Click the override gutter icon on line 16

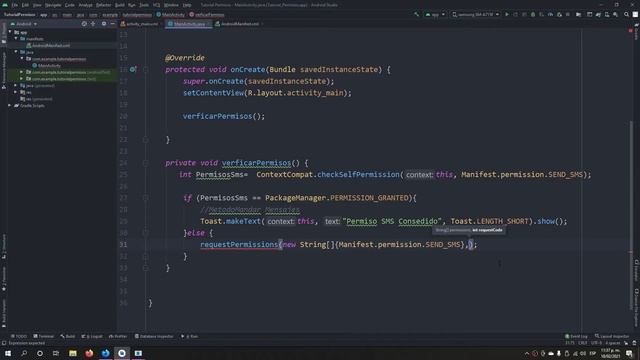[x=133, y=69]
